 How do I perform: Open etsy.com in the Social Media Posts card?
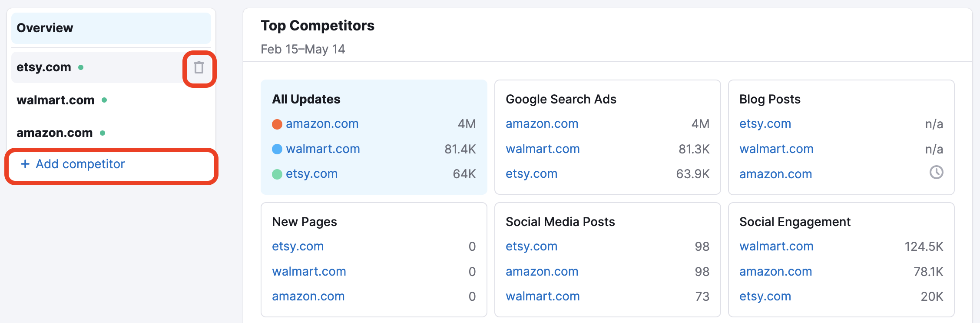531,246
